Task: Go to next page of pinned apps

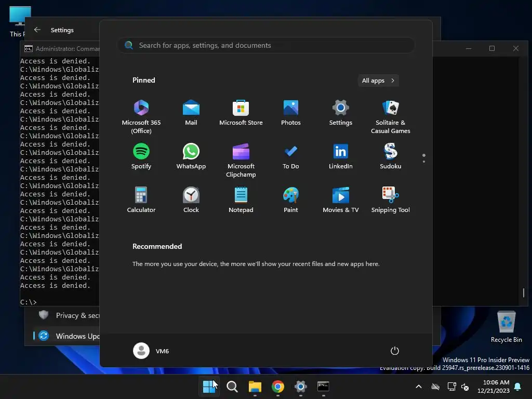Action: (424, 162)
